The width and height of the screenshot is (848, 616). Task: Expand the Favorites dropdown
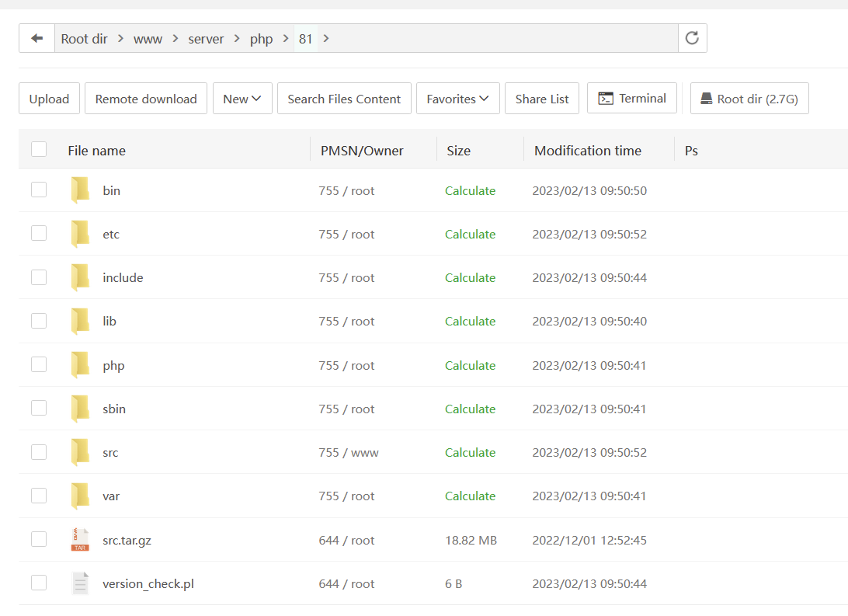click(x=457, y=98)
